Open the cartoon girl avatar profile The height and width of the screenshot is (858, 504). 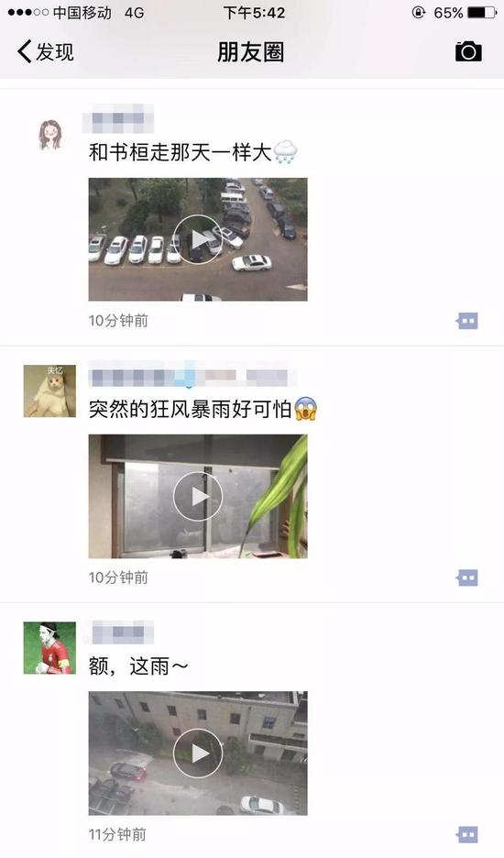click(49, 135)
